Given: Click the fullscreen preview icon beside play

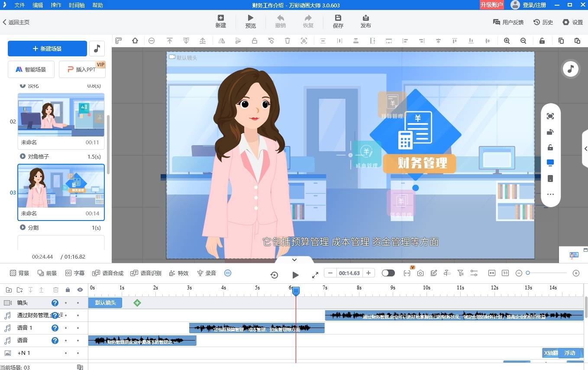Looking at the screenshot, I should click(x=315, y=275).
